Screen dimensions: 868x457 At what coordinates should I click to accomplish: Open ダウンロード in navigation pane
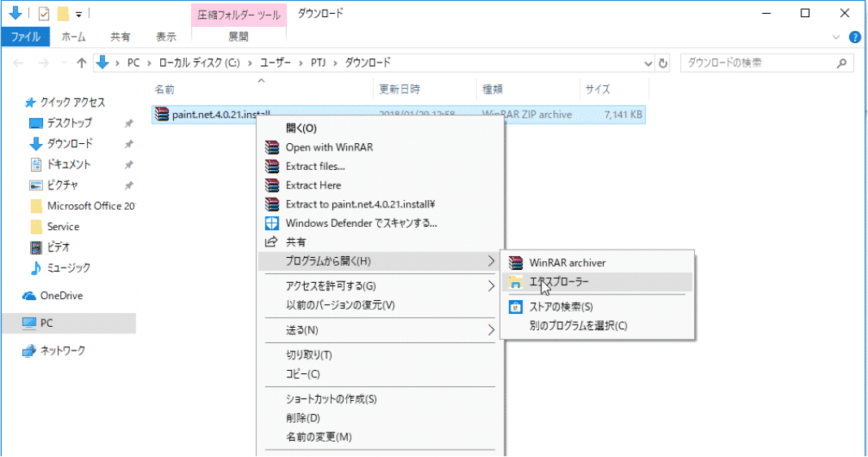(69, 144)
